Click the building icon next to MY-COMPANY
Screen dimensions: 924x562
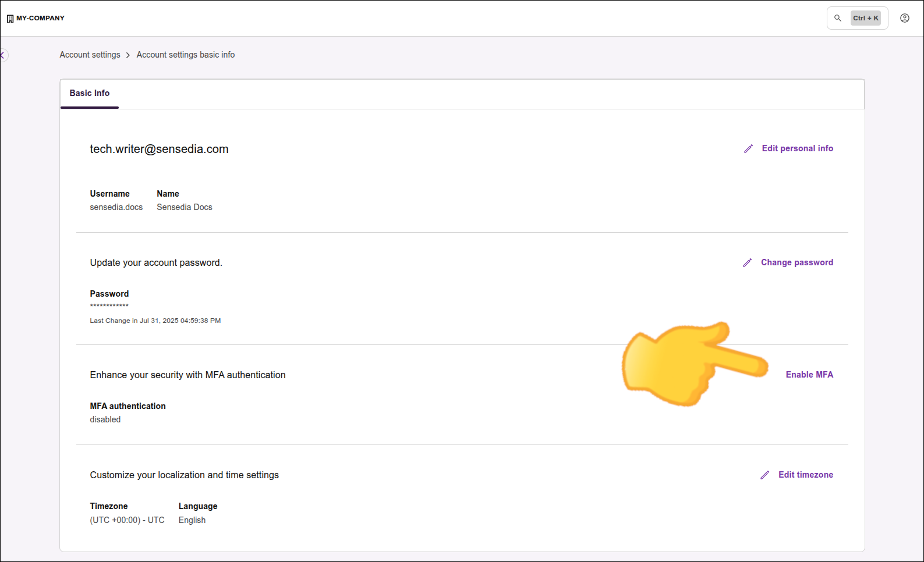pos(10,19)
